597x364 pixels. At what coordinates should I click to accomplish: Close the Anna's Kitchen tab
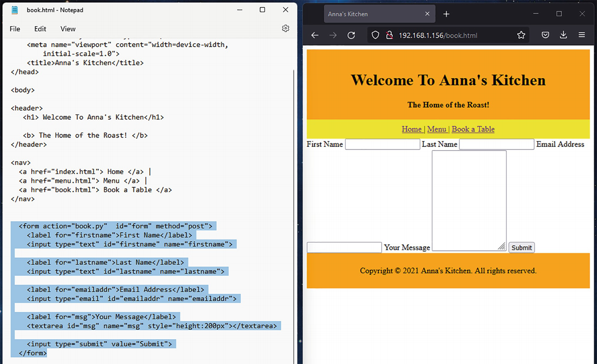pos(427,14)
